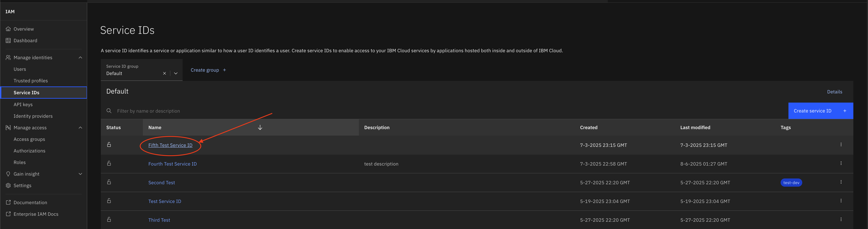Click the Last modified column header
The width and height of the screenshot is (868, 229).
point(695,127)
